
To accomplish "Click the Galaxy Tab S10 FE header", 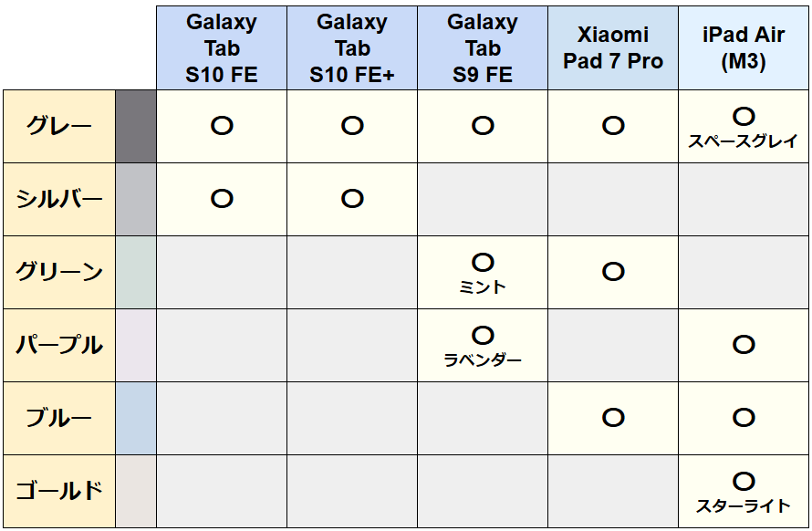I will pyautogui.click(x=222, y=48).
